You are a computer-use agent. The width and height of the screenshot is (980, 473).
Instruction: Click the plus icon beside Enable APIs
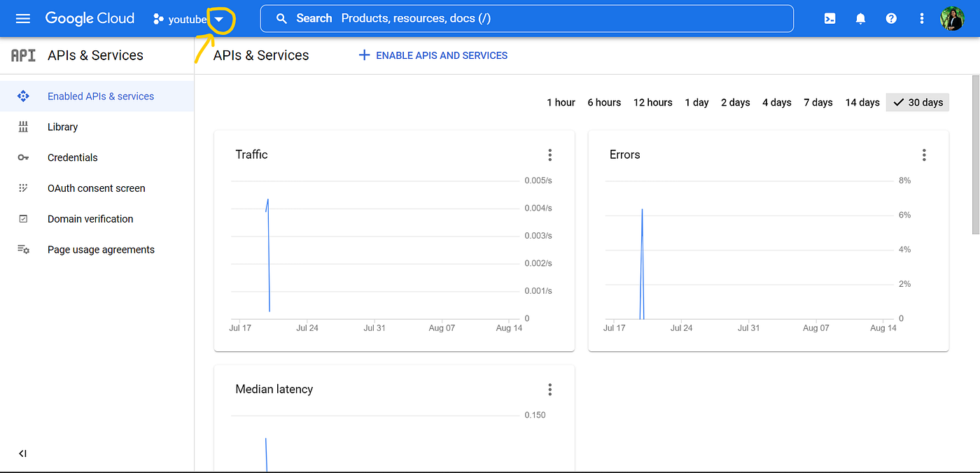click(364, 55)
